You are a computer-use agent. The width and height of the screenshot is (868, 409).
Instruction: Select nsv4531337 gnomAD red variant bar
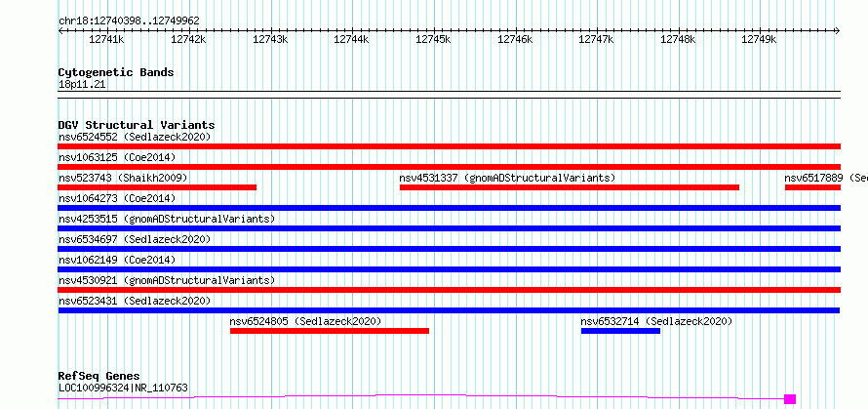click(569, 187)
